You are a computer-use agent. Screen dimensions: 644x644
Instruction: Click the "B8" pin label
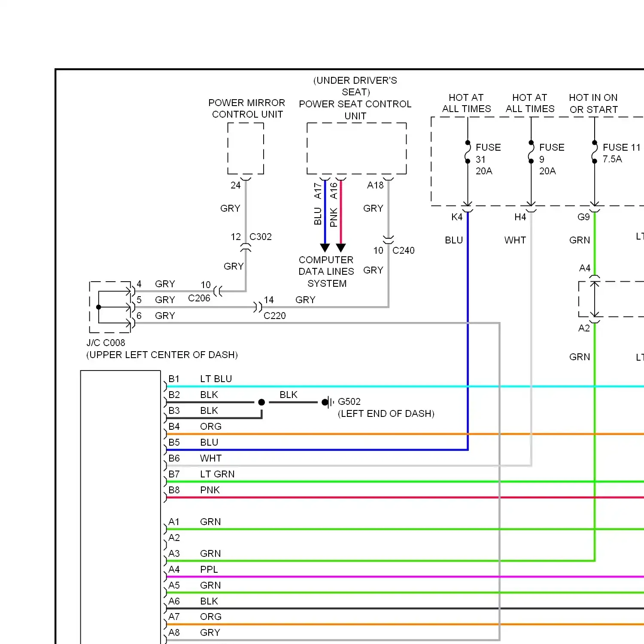pyautogui.click(x=174, y=490)
